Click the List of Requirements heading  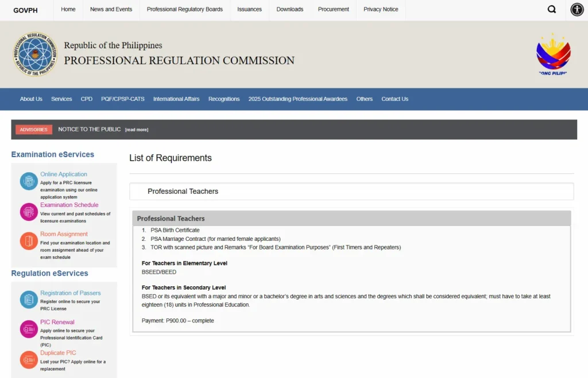[171, 158]
